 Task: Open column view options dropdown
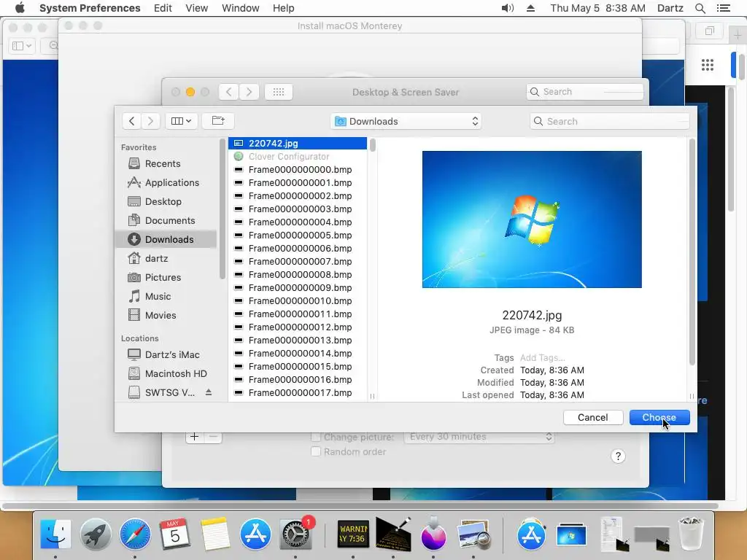click(x=181, y=121)
